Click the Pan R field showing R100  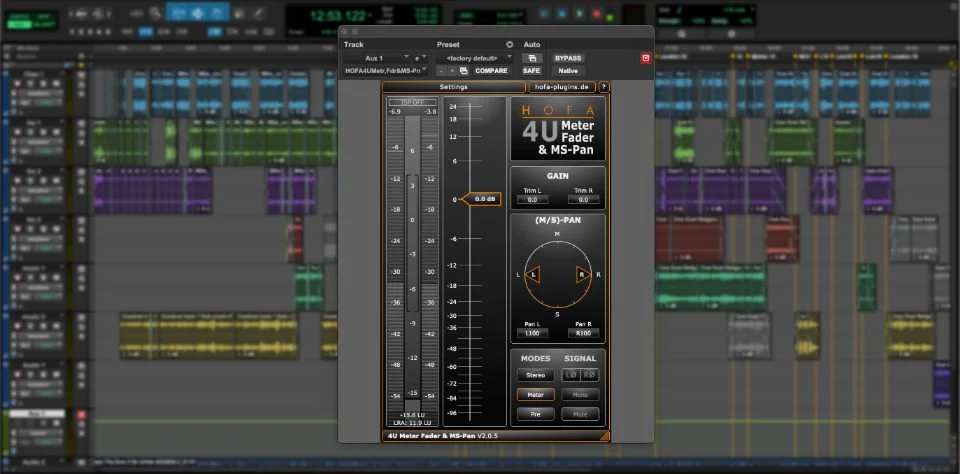point(583,333)
